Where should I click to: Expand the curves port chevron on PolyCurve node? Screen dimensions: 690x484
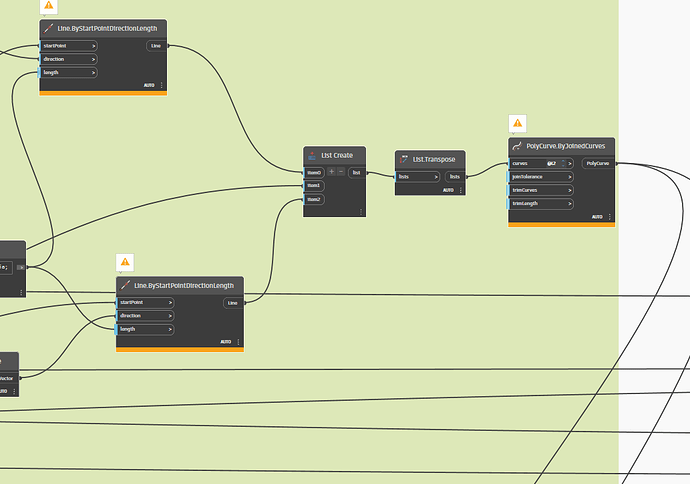[570, 163]
